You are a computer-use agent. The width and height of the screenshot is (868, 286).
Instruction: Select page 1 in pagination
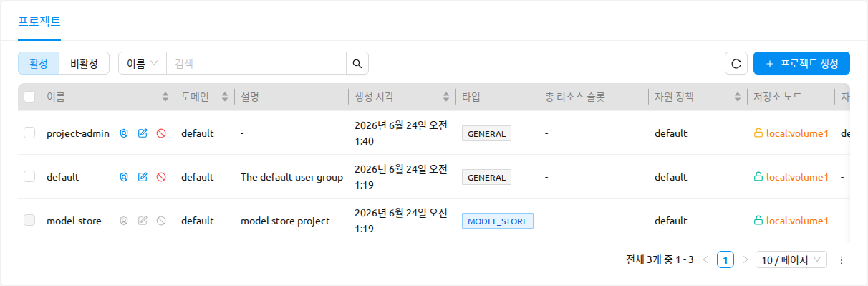coord(725,260)
